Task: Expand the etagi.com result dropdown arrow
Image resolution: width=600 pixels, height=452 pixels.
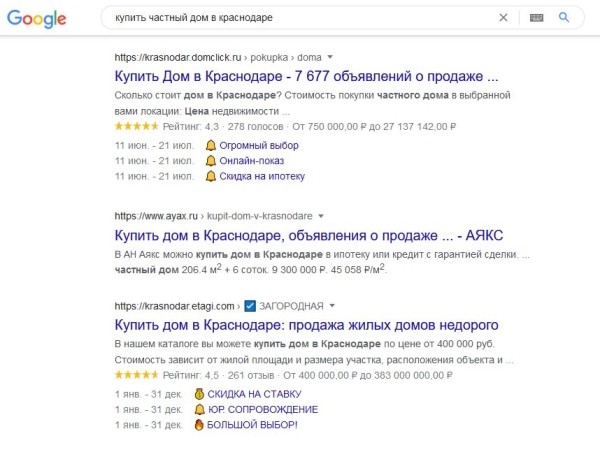Action: pos(332,305)
